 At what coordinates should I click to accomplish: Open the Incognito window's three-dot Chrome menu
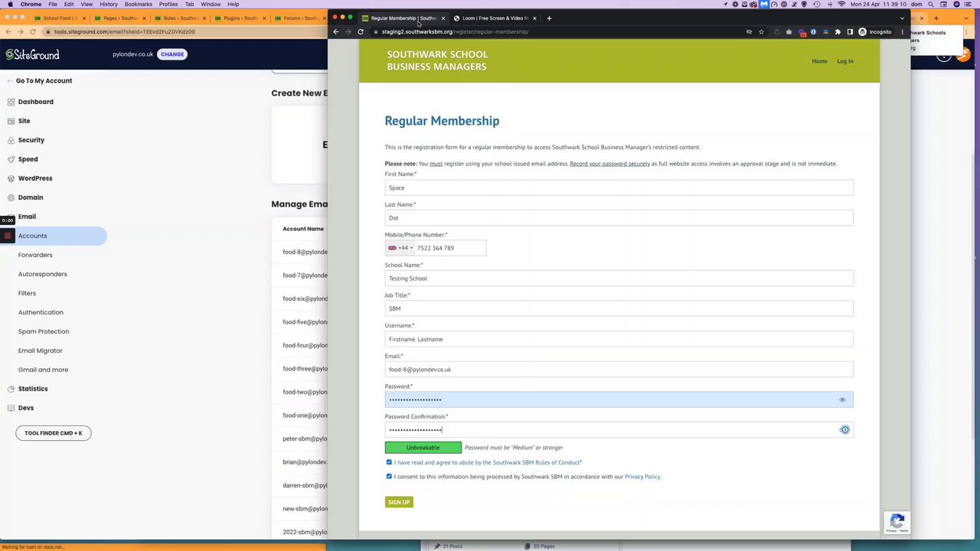[903, 31]
